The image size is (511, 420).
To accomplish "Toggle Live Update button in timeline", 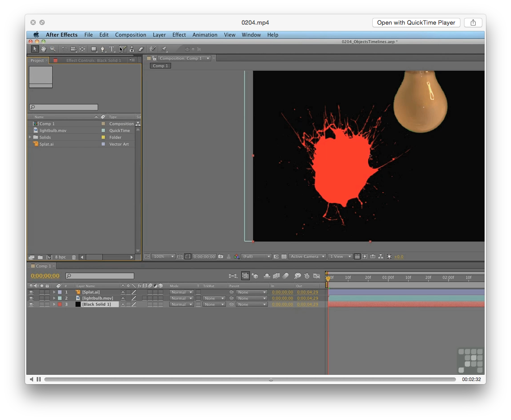I will tap(245, 276).
